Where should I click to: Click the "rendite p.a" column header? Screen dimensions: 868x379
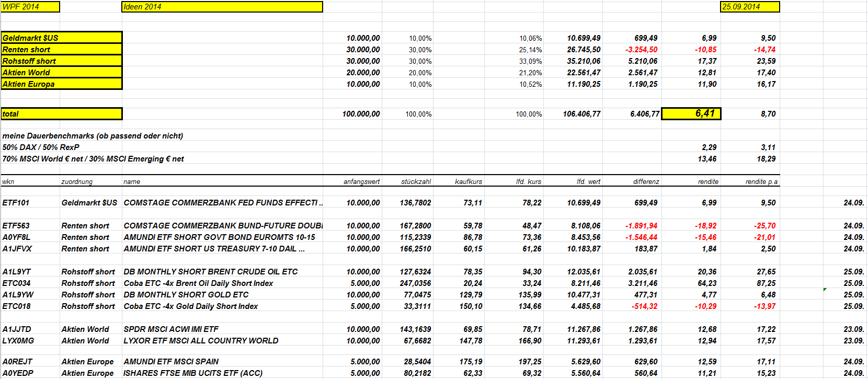(762, 181)
